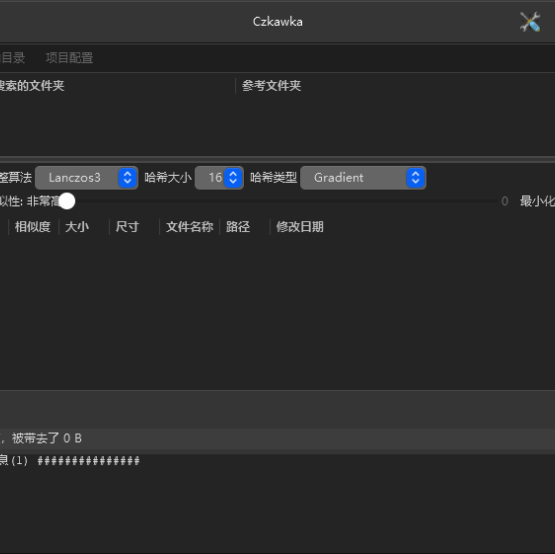
Task: Click the ############## message line
Action: (x=89, y=461)
